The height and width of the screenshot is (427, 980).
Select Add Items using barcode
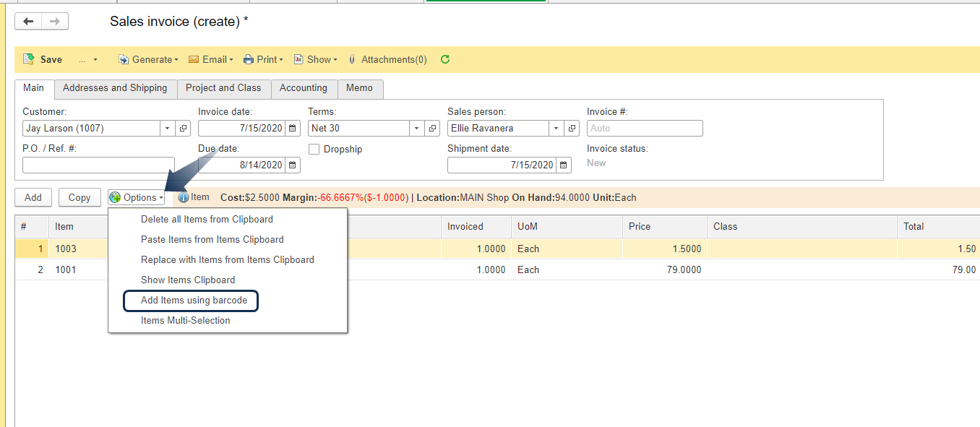click(194, 300)
